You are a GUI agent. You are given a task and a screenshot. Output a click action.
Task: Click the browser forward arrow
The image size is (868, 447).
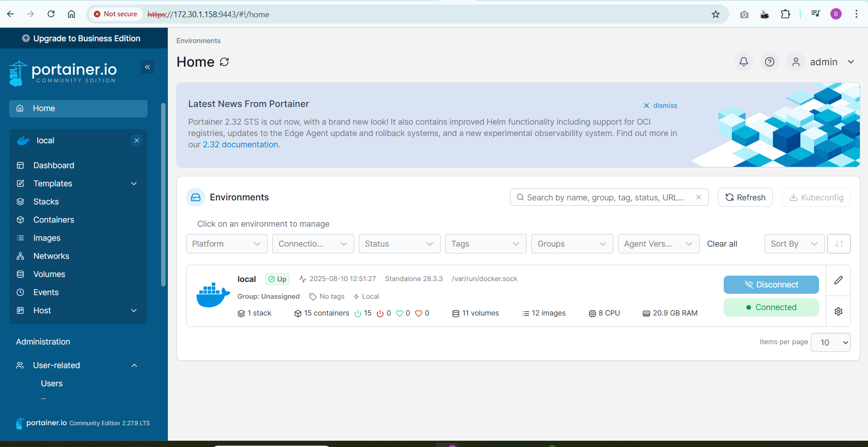pos(30,14)
